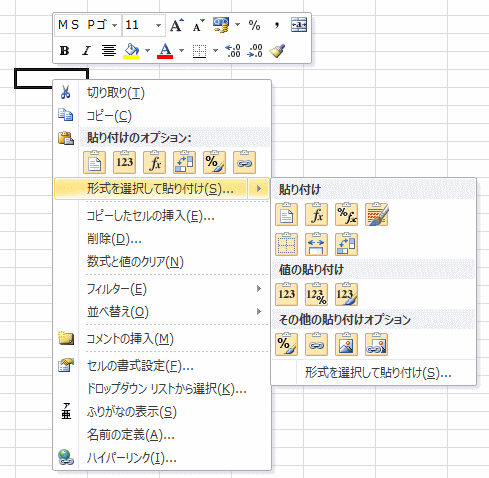Paste all in submenu 貼り付け section

pyautogui.click(x=286, y=214)
